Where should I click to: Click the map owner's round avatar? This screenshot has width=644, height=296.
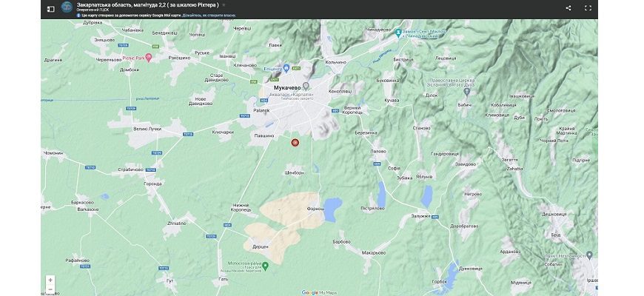tap(67, 7)
